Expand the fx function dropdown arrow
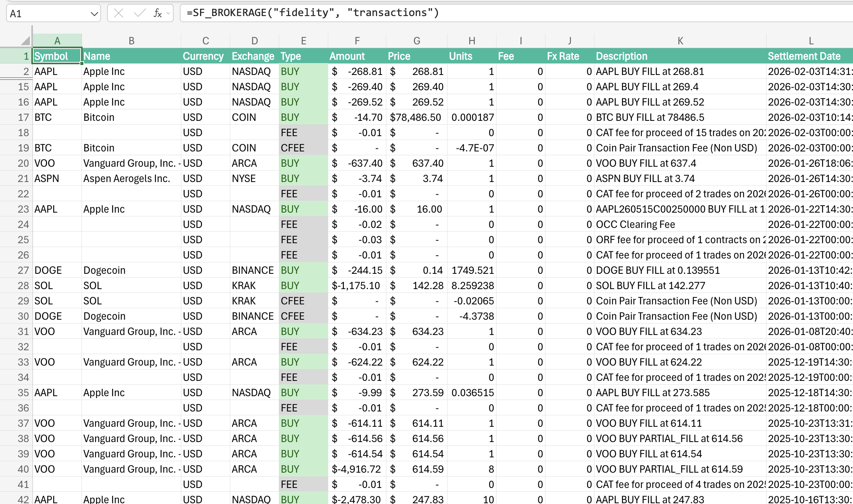 (168, 14)
